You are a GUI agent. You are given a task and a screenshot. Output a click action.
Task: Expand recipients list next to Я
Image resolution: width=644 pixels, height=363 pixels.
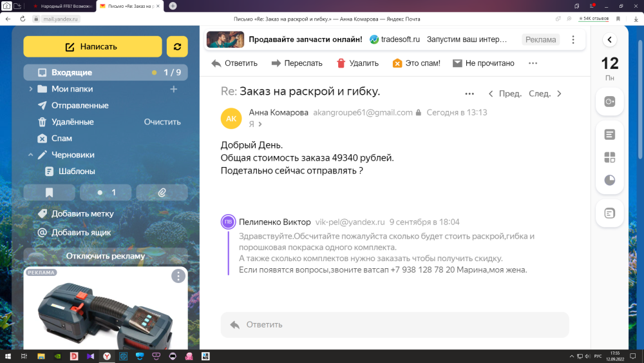260,124
